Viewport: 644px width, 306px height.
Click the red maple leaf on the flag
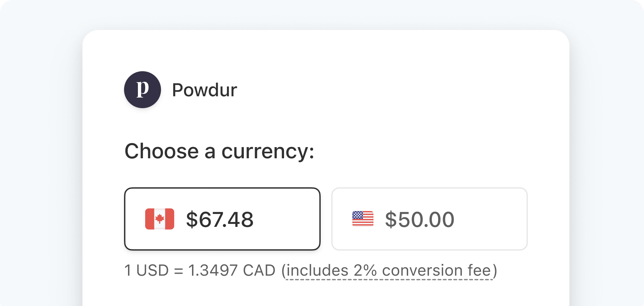(160, 219)
